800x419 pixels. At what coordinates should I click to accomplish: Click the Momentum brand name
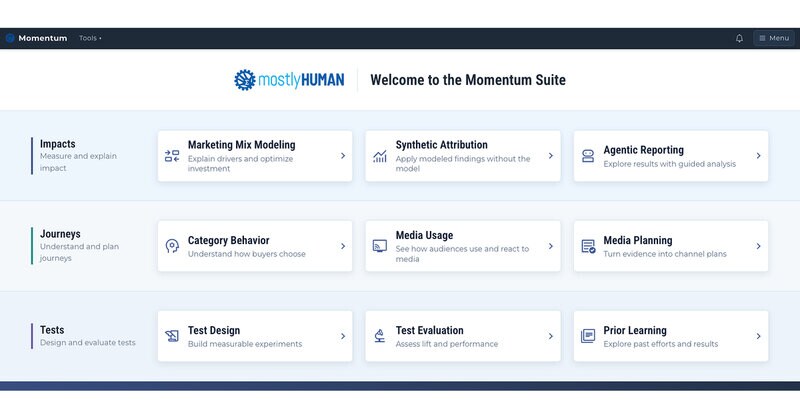[x=42, y=38]
